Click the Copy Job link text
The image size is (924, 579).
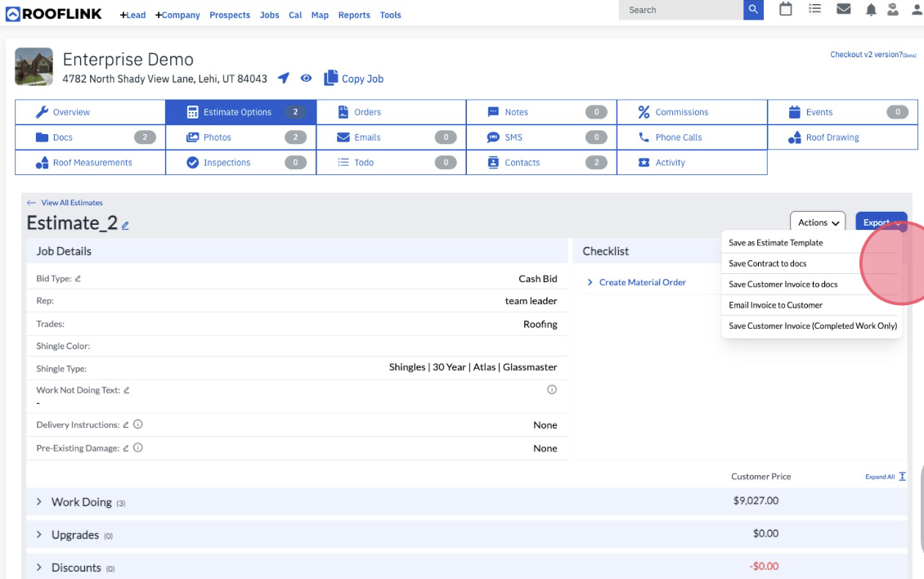(x=362, y=79)
